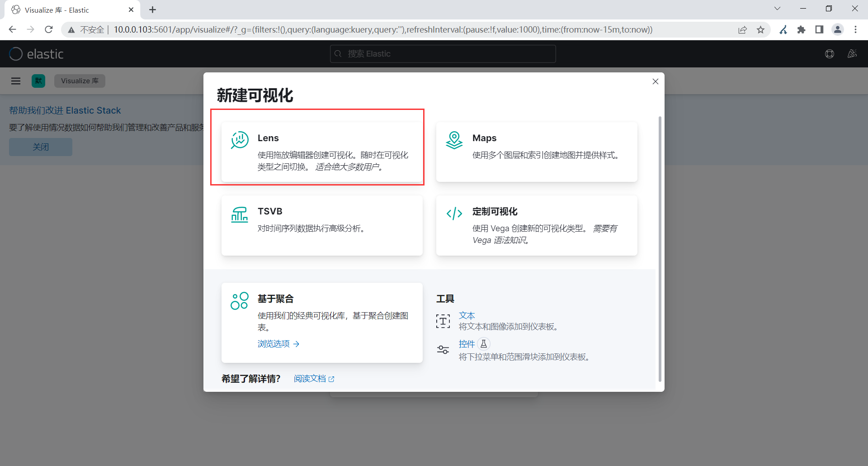Open the newsfeed icon in header
Viewport: 868px width, 466px height.
tap(852, 54)
